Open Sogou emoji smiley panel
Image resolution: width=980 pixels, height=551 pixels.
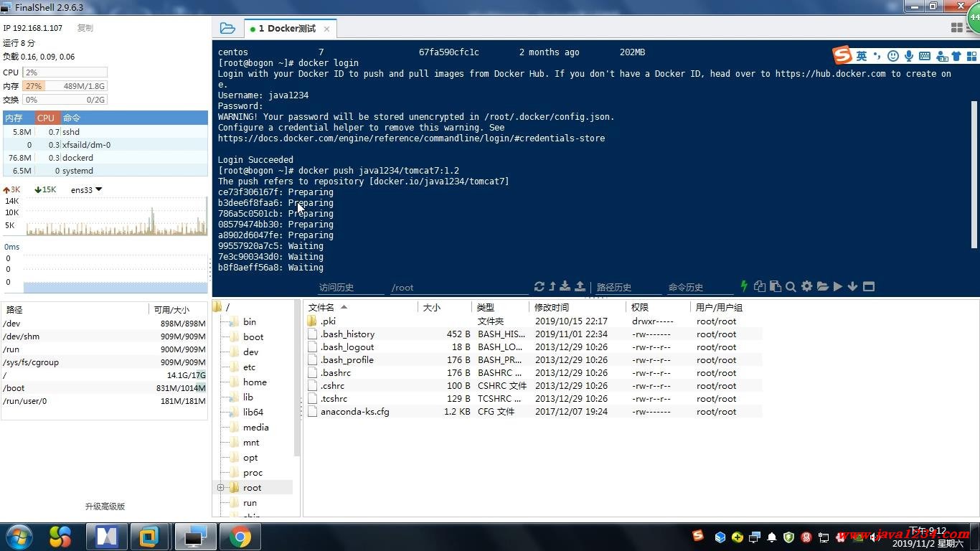(892, 56)
